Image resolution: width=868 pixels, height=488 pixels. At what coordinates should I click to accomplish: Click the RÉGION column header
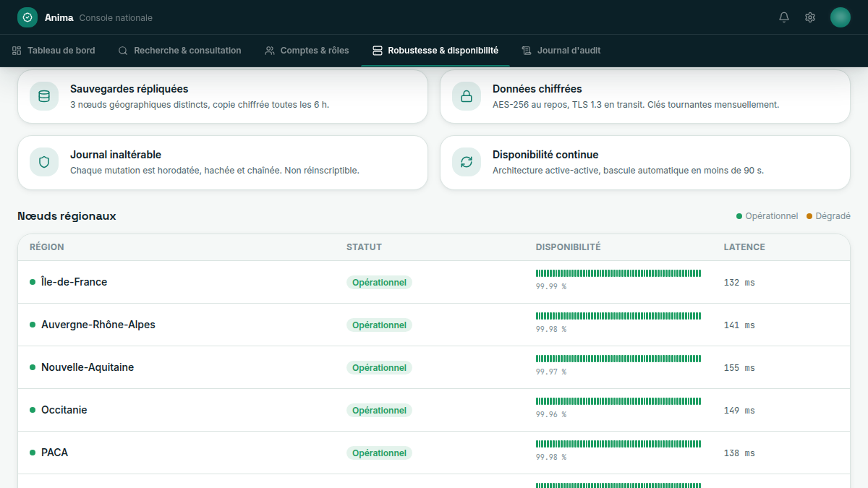47,247
